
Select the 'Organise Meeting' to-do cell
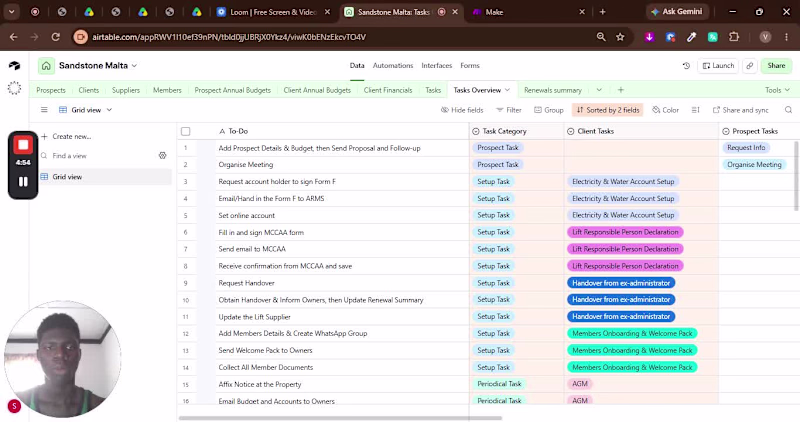click(x=342, y=165)
